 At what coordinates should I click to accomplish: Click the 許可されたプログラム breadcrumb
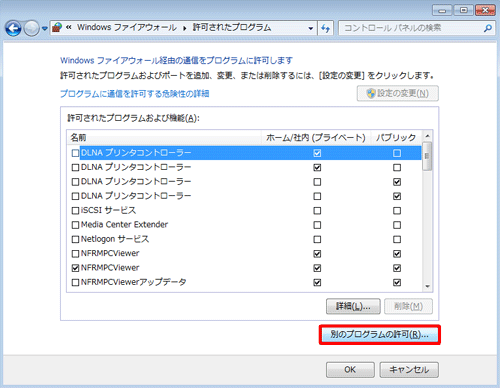pyautogui.click(x=232, y=28)
